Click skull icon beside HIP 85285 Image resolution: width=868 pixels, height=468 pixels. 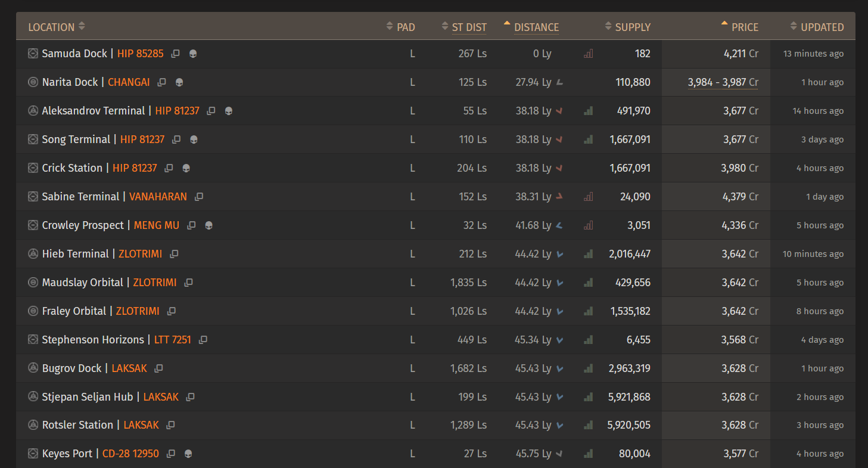point(192,54)
